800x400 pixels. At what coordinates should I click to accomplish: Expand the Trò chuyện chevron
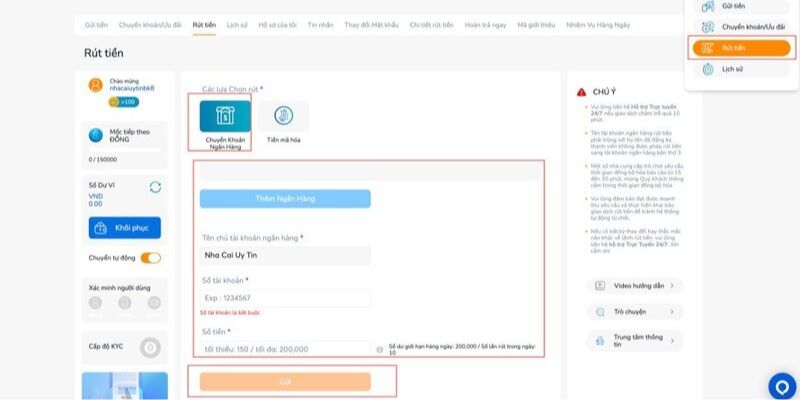[672, 312]
